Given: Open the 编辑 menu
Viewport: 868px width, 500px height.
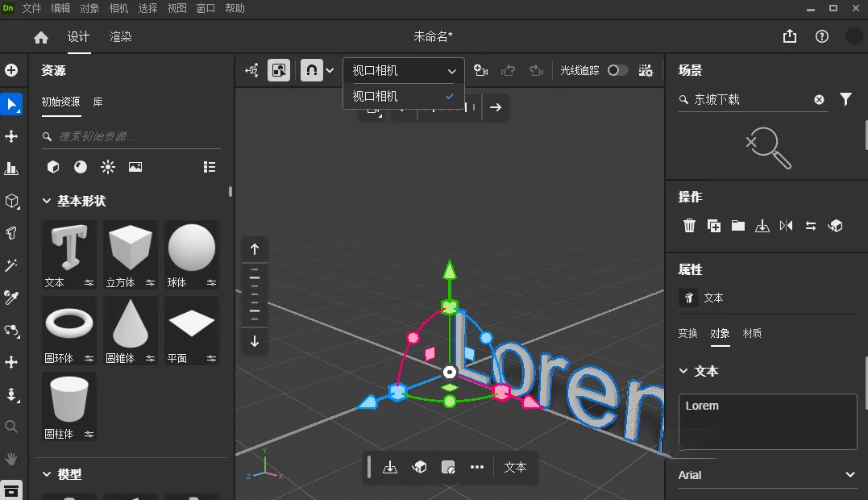Looking at the screenshot, I should point(61,8).
